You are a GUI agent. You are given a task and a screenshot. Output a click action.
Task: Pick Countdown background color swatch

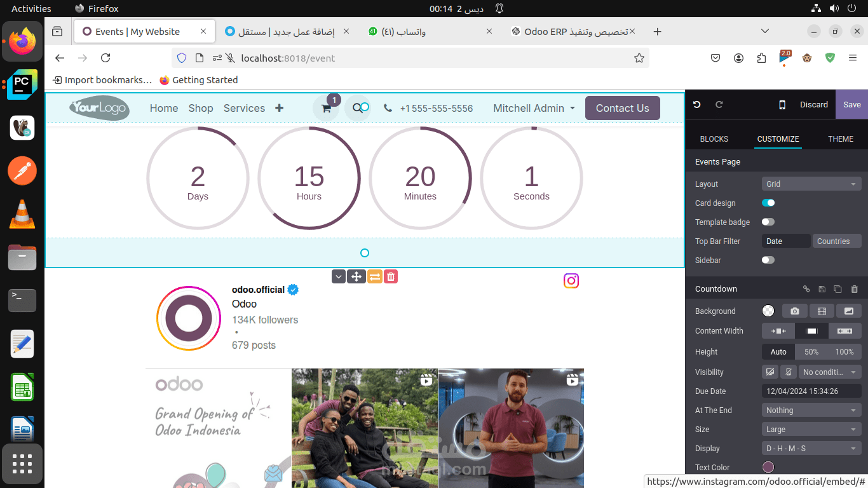coord(768,311)
